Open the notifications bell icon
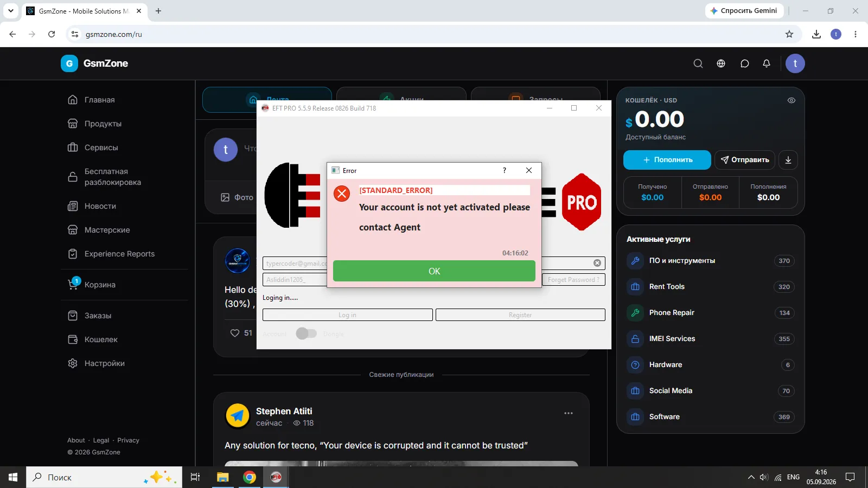Screen dimensions: 868x488 click(767, 63)
